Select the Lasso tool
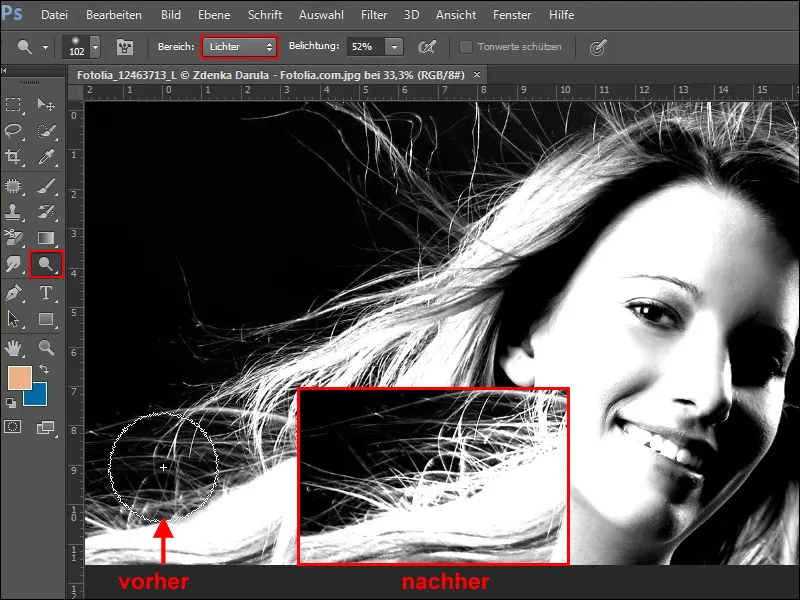Viewport: 800px width, 600px height. tap(13, 131)
